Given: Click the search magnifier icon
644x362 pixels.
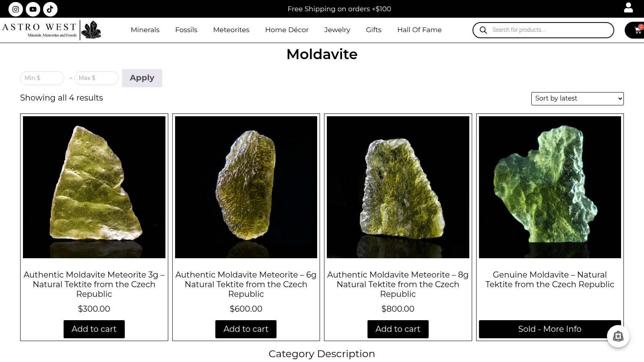Looking at the screenshot, I should pyautogui.click(x=483, y=30).
